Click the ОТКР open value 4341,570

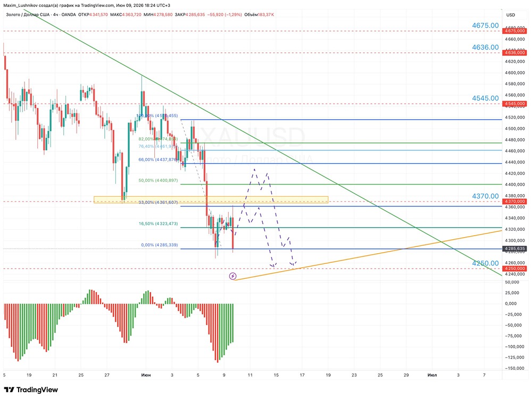(x=98, y=15)
